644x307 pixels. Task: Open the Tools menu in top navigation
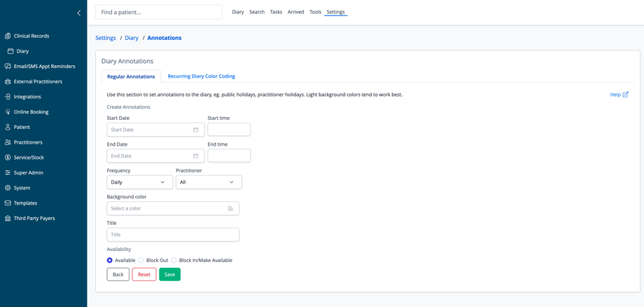point(315,12)
